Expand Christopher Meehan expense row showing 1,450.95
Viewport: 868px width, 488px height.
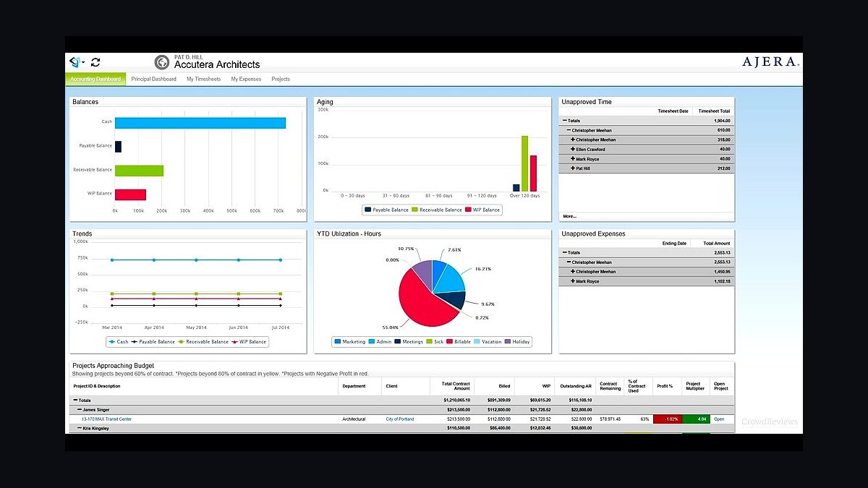pos(573,272)
